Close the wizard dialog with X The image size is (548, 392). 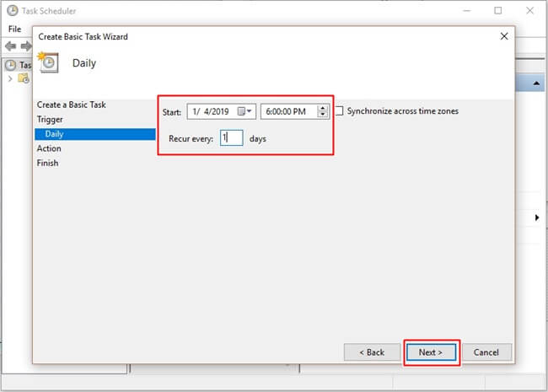pos(504,36)
